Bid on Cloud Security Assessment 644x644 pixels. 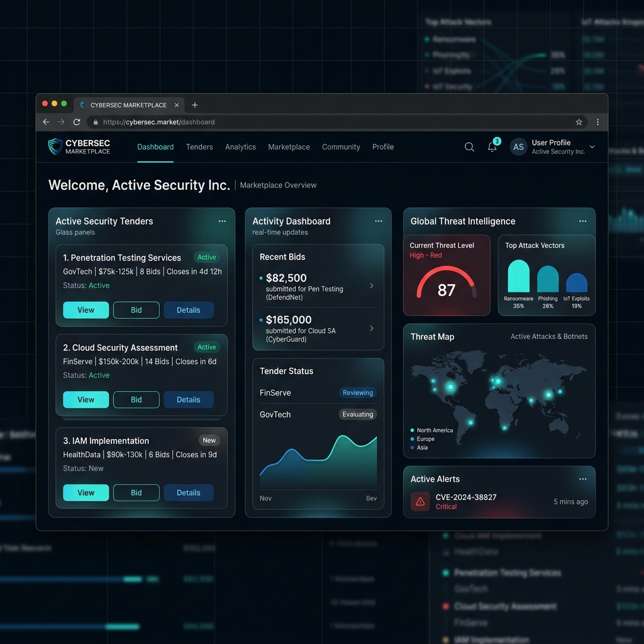[136, 399]
